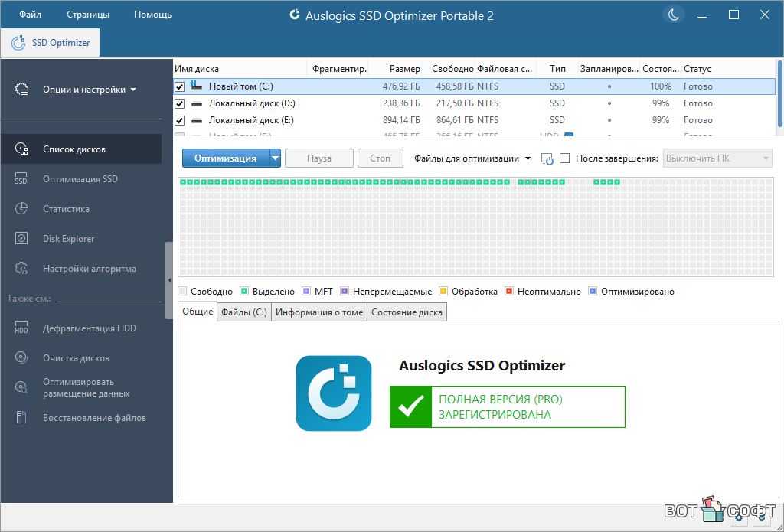This screenshot has width=784, height=532.
Task: Sort by the Свободно column header
Action: pyautogui.click(x=449, y=69)
